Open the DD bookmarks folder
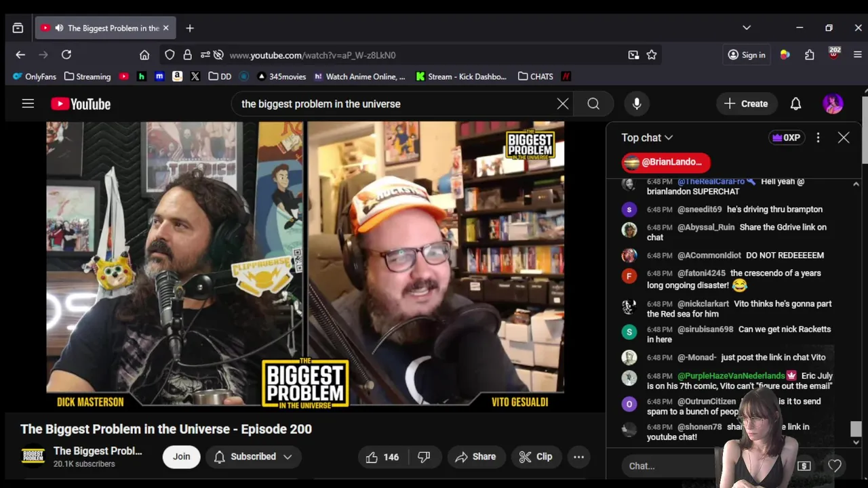The height and width of the screenshot is (488, 868). (x=220, y=77)
